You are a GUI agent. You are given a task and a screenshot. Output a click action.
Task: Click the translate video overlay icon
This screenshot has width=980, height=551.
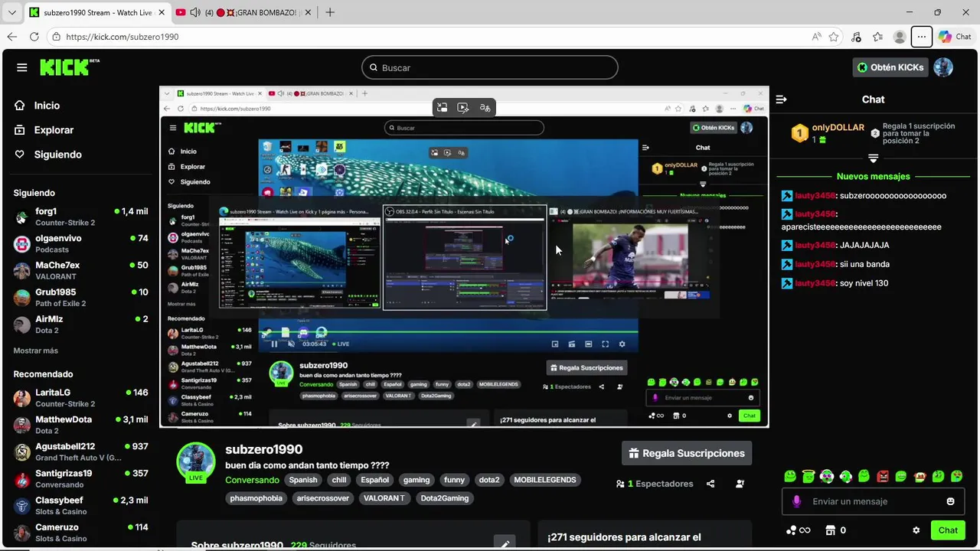pyautogui.click(x=485, y=108)
